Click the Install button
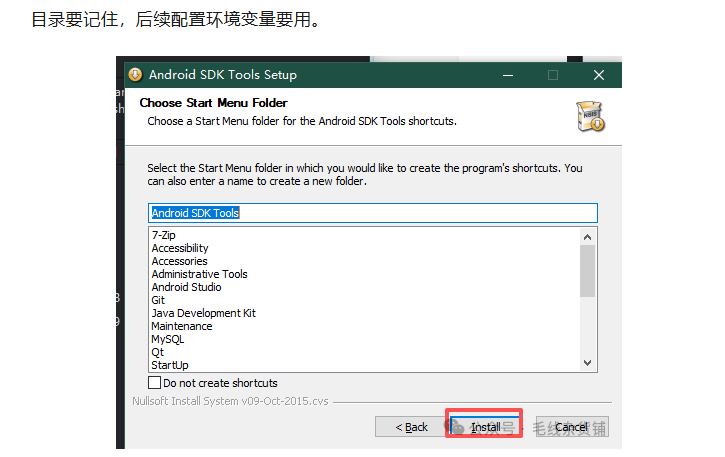Image resolution: width=725 pixels, height=457 pixels. 485,426
